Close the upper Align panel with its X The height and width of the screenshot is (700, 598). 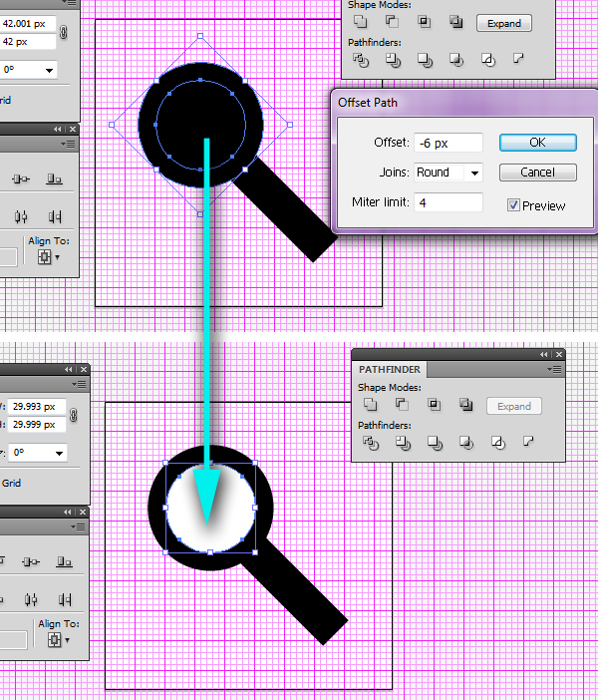73,129
